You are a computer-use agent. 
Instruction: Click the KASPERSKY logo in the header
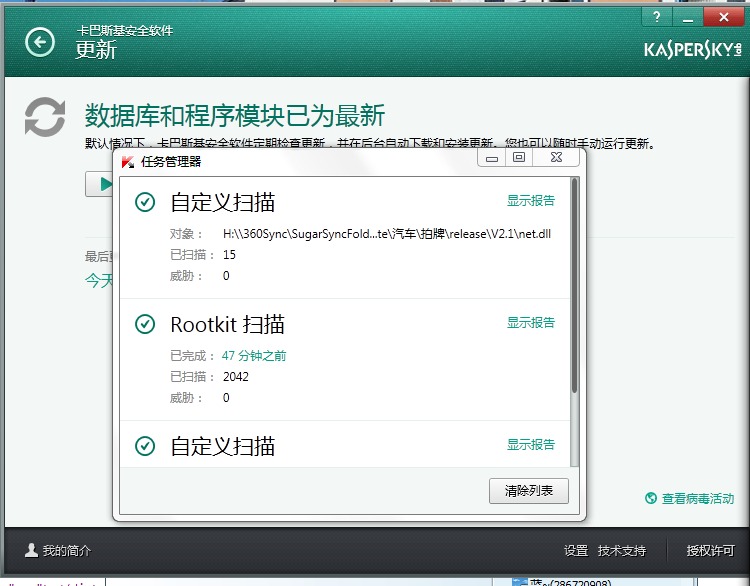(x=693, y=50)
